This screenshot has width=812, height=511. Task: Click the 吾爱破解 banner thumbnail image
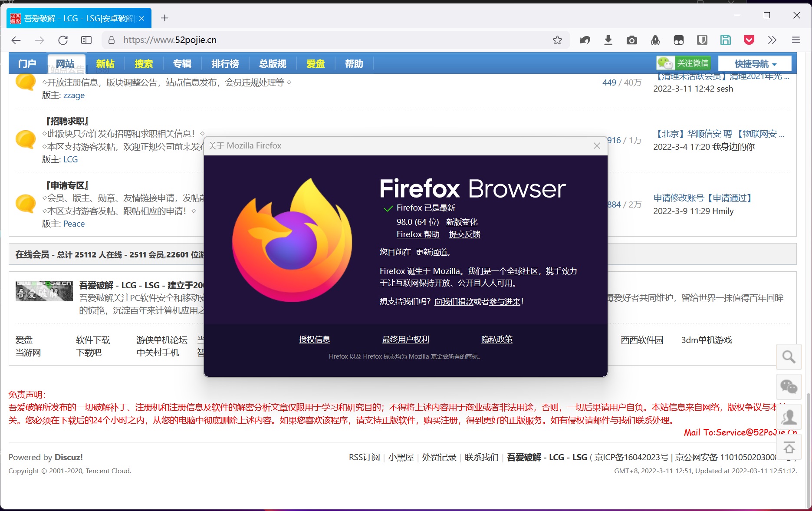coord(44,291)
